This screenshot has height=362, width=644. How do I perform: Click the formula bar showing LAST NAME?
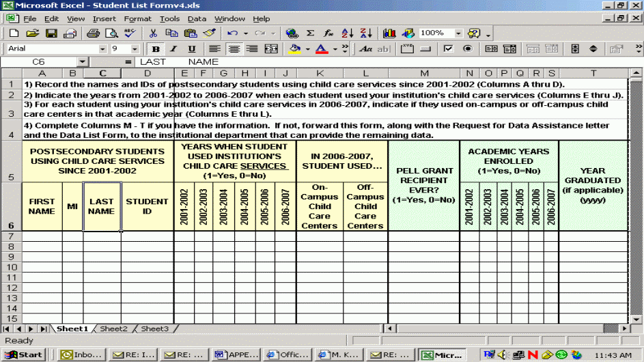[382, 62]
